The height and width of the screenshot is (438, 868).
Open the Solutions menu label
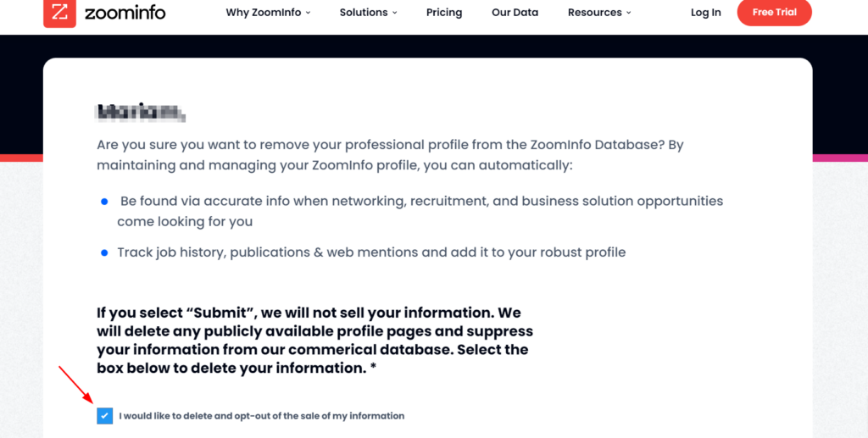click(364, 12)
